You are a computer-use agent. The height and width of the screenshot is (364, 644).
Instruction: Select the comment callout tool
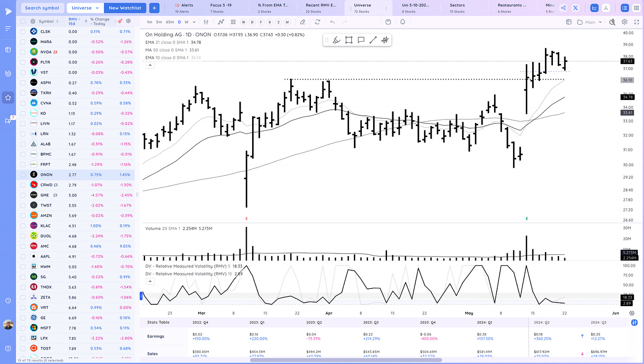point(361,40)
